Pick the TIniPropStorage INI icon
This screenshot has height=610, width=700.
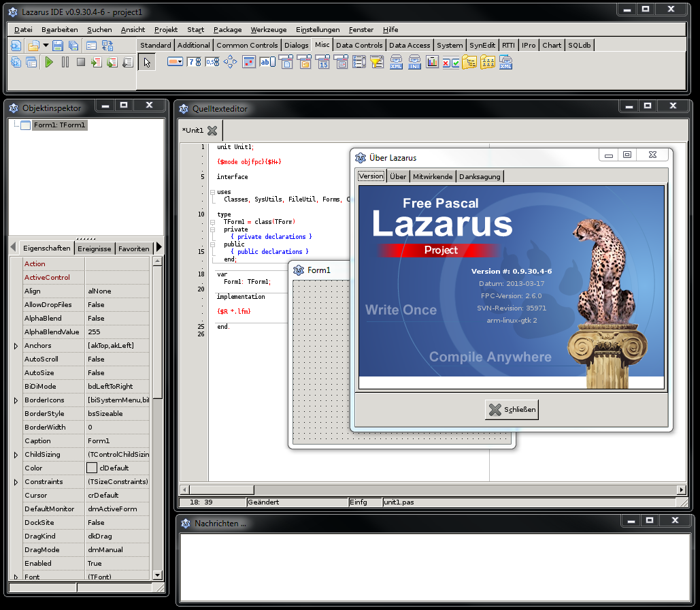click(414, 62)
